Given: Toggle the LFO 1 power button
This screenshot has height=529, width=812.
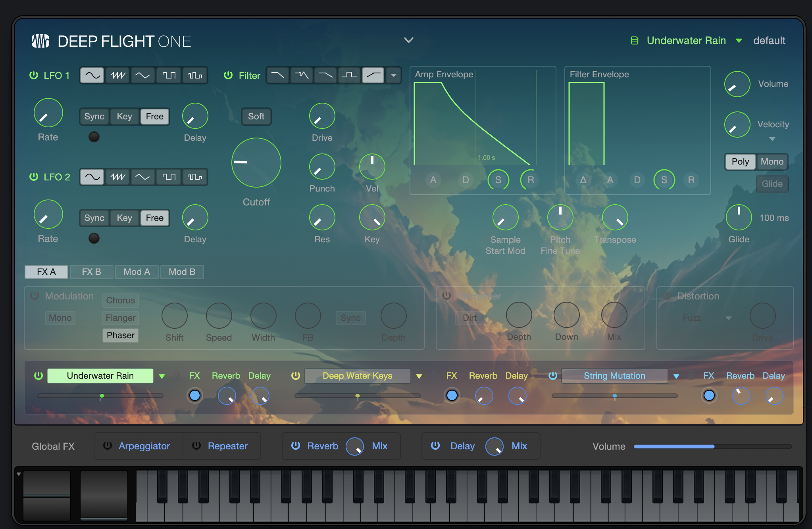Looking at the screenshot, I should pos(34,75).
